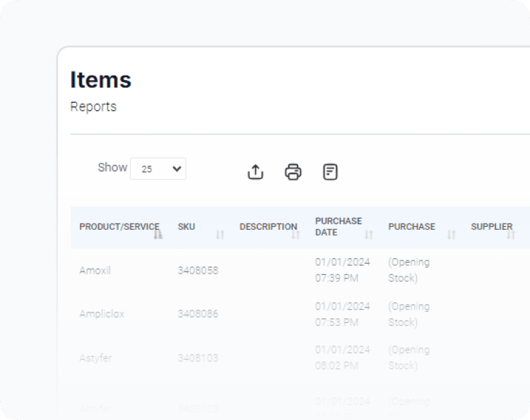Viewport: 530px width, 420px height.
Task: Click the PRODUCT/SERVICE column header
Action: 119,226
